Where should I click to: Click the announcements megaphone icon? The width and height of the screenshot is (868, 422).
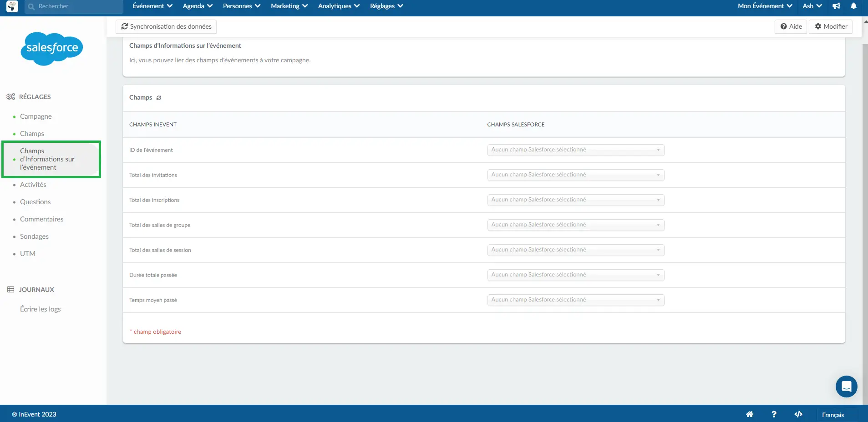coord(836,6)
